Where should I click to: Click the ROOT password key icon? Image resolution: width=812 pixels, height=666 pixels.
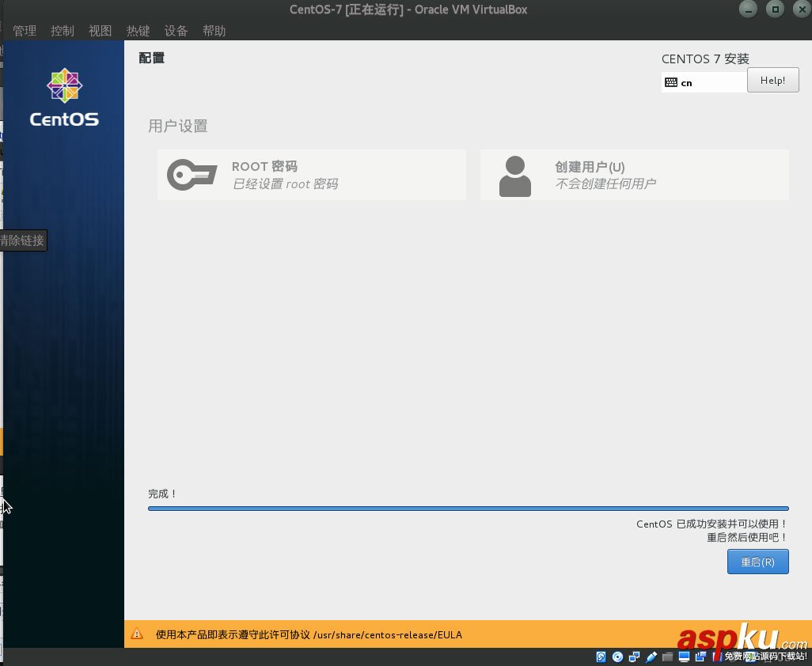click(x=192, y=174)
